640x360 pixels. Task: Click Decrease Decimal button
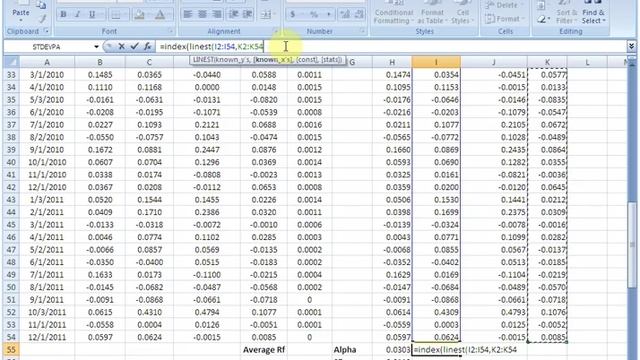click(359, 15)
